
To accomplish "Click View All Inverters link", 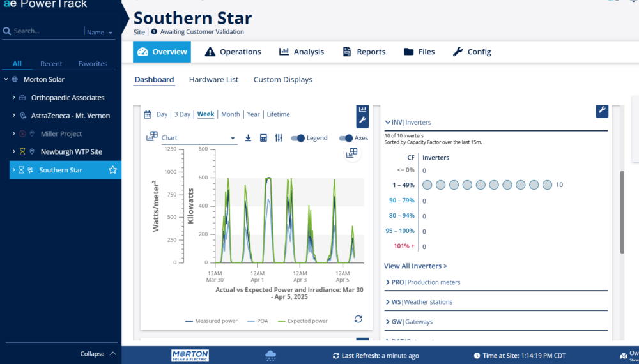I will click(x=416, y=266).
